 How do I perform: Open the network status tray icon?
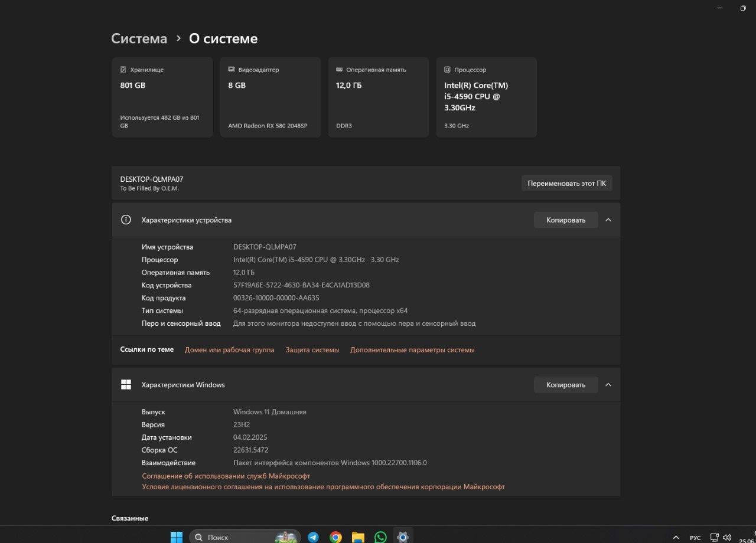coord(714,538)
